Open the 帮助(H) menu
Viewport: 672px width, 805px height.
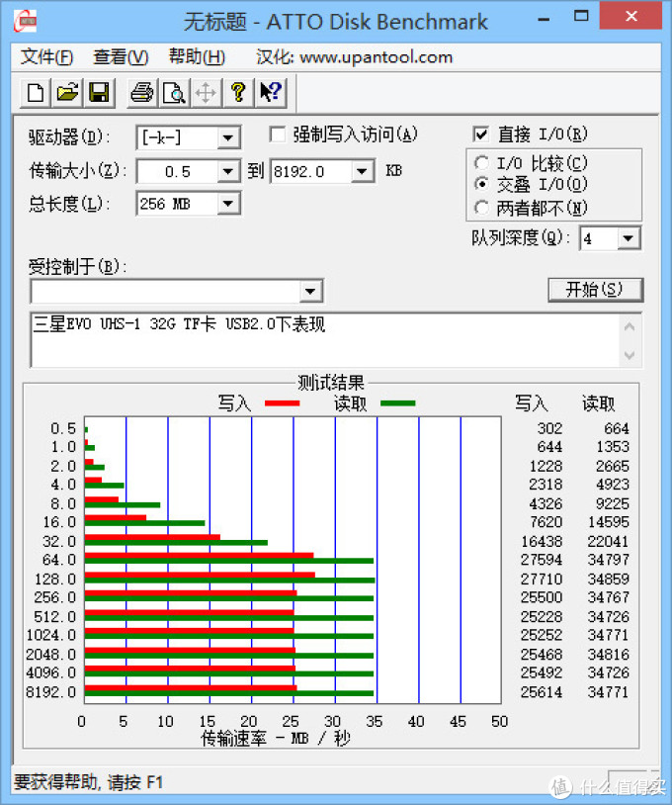pos(197,57)
